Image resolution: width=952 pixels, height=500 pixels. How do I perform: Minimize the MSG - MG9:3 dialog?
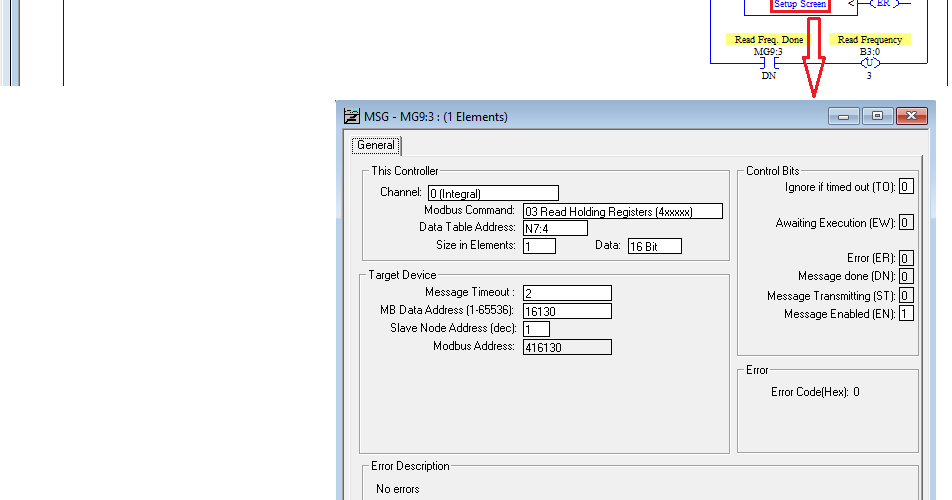pyautogui.click(x=843, y=116)
